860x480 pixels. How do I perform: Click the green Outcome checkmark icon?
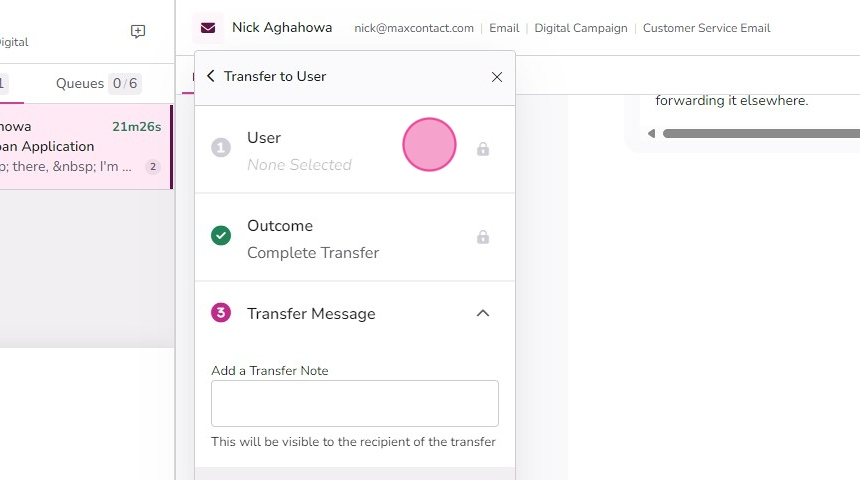click(221, 235)
